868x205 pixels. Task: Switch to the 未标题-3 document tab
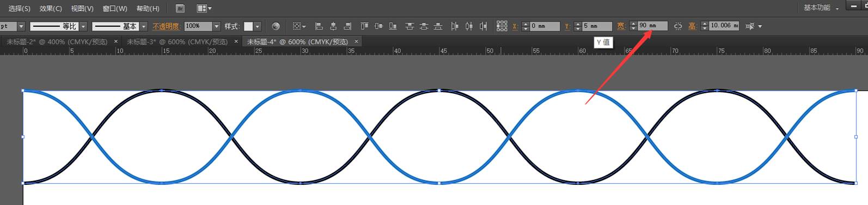[x=177, y=41]
